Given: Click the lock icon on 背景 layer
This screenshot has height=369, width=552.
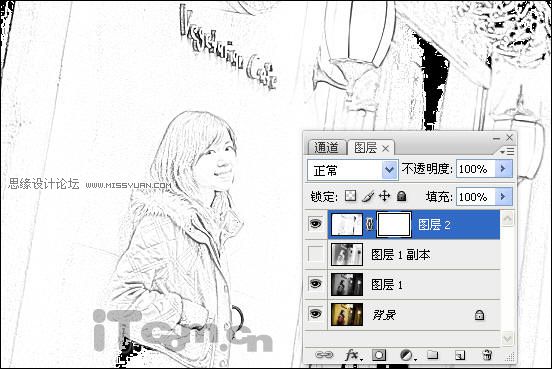Looking at the screenshot, I should [x=479, y=314].
